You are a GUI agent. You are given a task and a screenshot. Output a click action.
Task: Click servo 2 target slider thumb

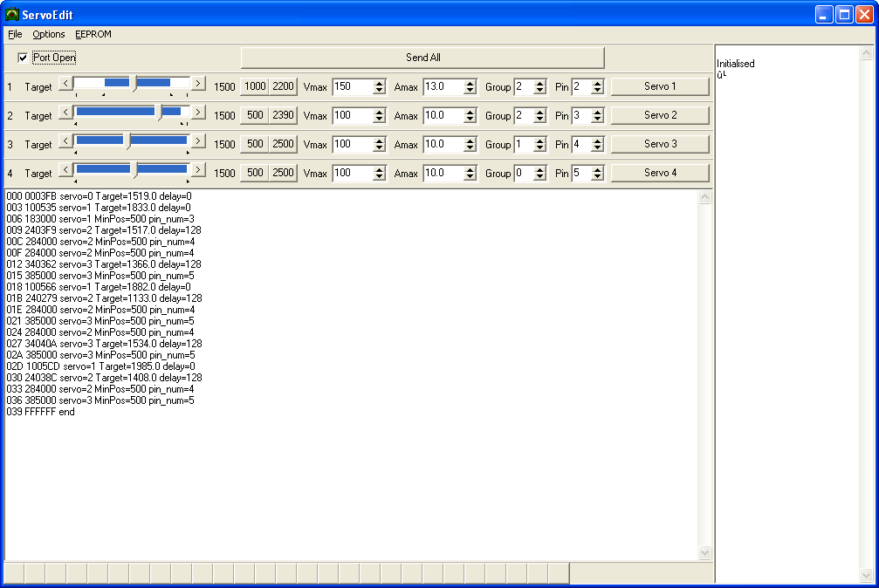(x=159, y=113)
